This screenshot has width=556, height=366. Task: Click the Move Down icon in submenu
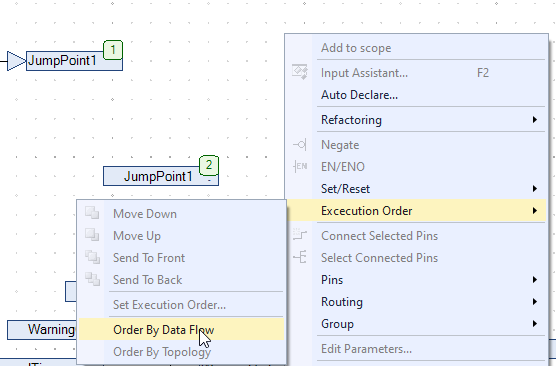(x=92, y=213)
